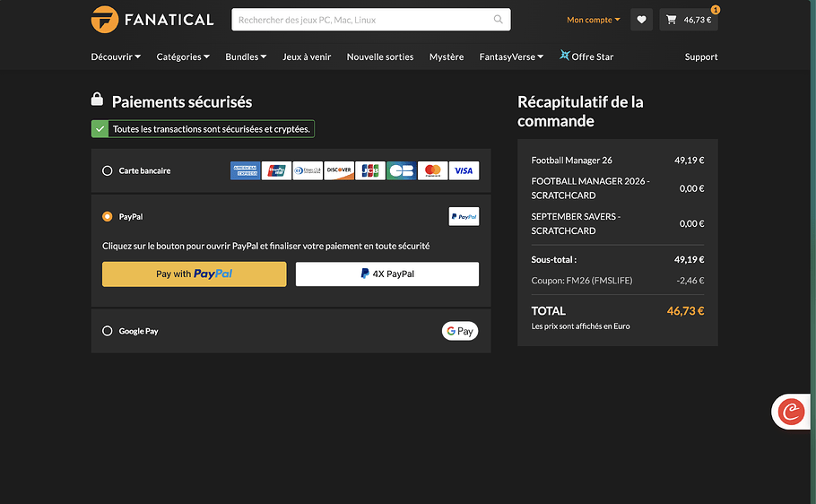Click the Mastercard icon
Screen dimensions: 816x504
pyautogui.click(x=432, y=170)
